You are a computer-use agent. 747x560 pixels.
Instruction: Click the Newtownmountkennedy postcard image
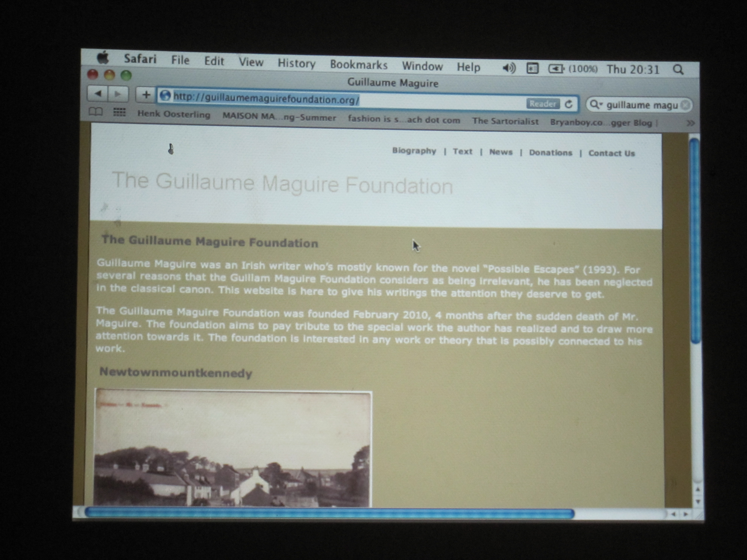point(233,448)
